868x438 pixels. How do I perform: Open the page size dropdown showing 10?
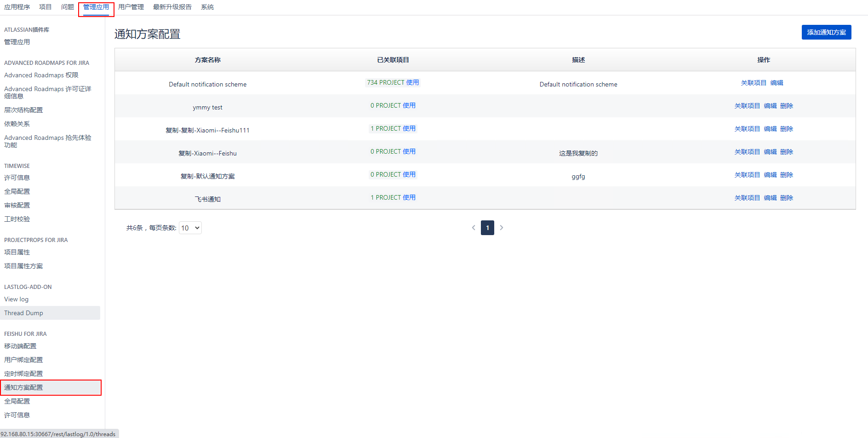click(190, 228)
